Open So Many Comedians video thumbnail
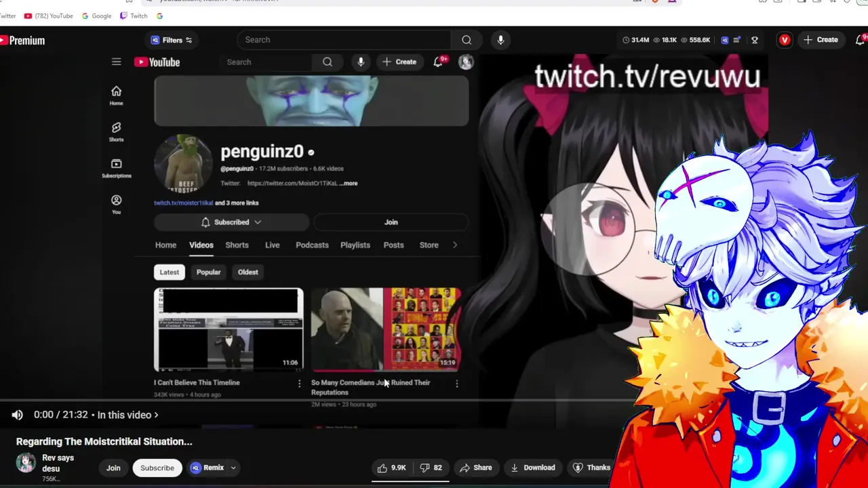 [x=386, y=330]
